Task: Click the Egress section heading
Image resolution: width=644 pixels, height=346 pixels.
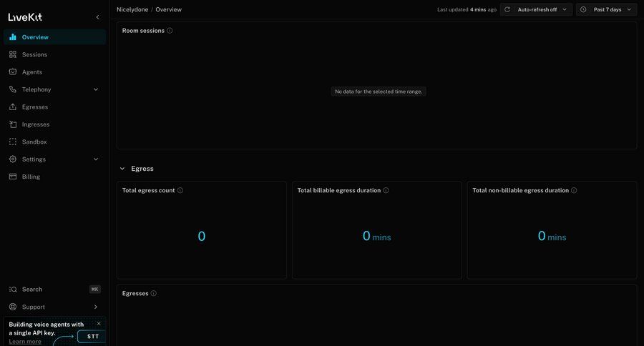Action: point(142,169)
